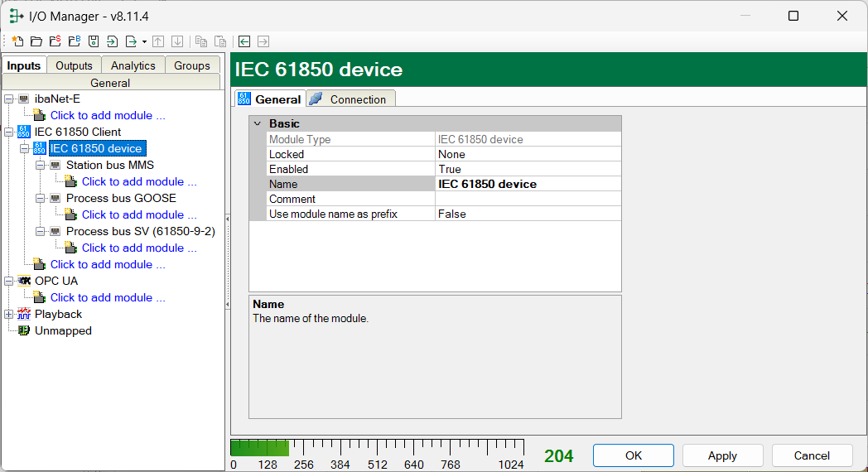868x472 pixels.
Task: Click the Move down arrow toolbar icon
Action: click(177, 41)
